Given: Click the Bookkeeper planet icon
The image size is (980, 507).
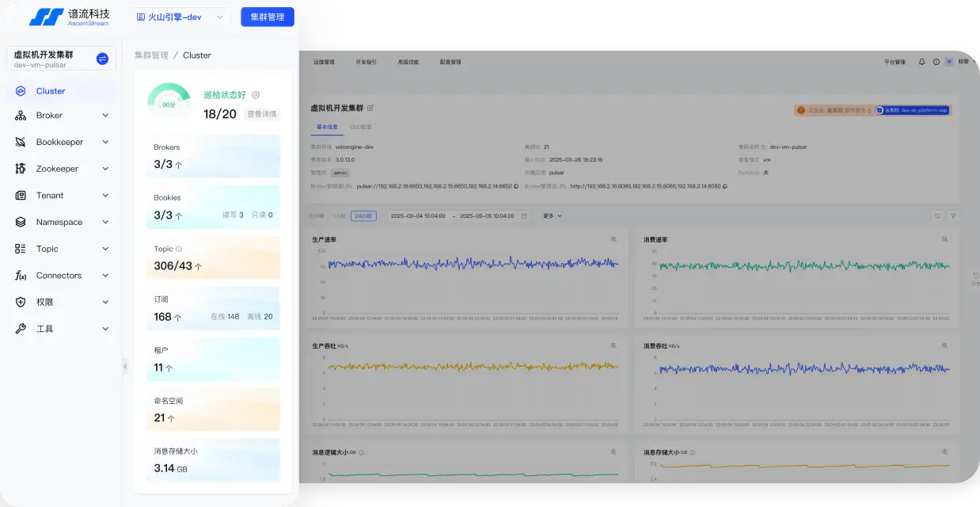Looking at the screenshot, I should [21, 143].
